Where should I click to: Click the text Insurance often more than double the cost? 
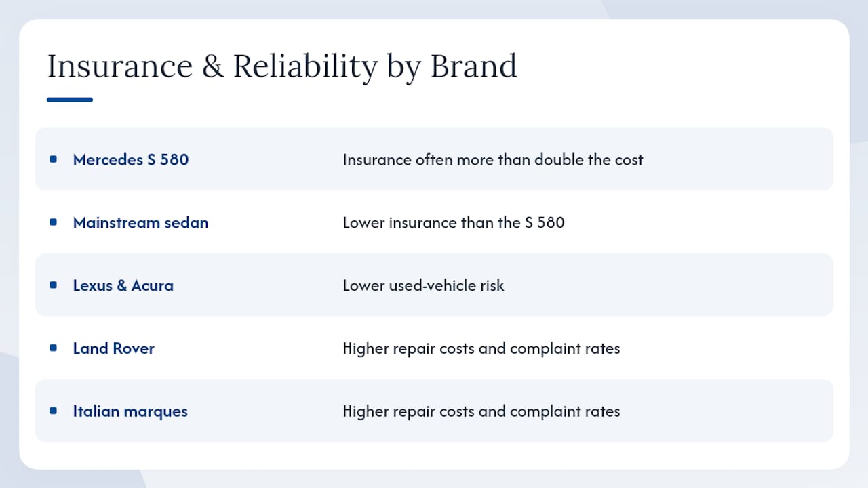click(x=493, y=160)
